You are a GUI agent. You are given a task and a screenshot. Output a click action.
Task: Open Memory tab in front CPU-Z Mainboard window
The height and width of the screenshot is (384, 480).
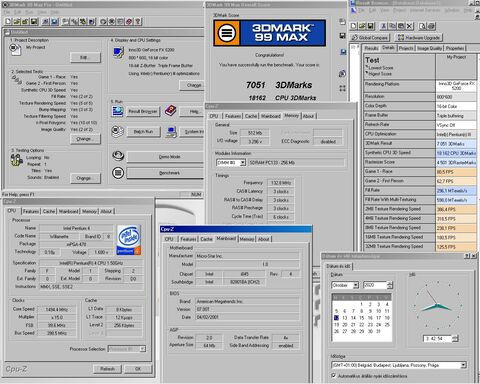pos(247,239)
